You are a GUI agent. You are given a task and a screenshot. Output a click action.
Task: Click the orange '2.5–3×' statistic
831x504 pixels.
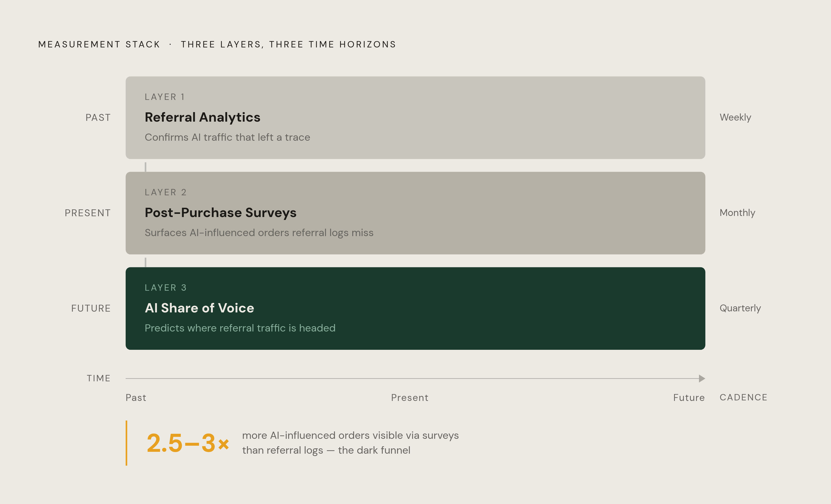[188, 443]
